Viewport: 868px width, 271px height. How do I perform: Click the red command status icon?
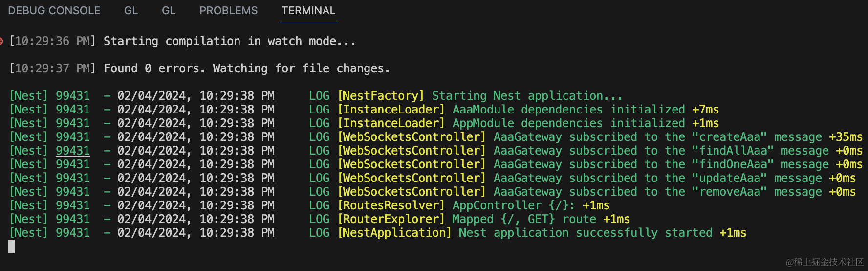pyautogui.click(x=1, y=41)
